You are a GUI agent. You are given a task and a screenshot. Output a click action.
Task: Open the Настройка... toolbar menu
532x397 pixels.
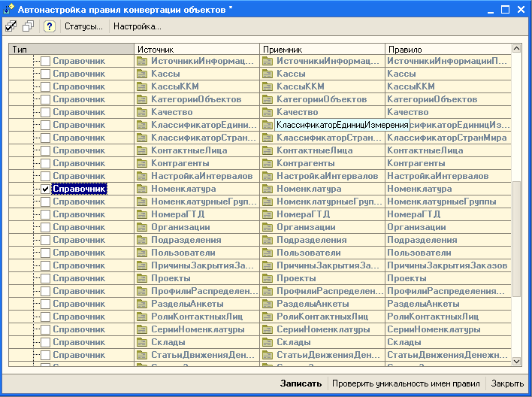(x=138, y=26)
